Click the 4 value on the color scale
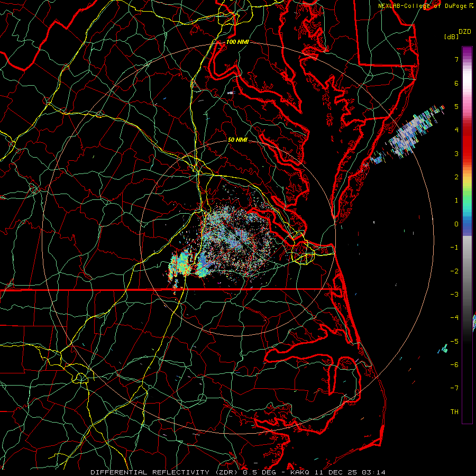476x476 pixels. click(456, 130)
